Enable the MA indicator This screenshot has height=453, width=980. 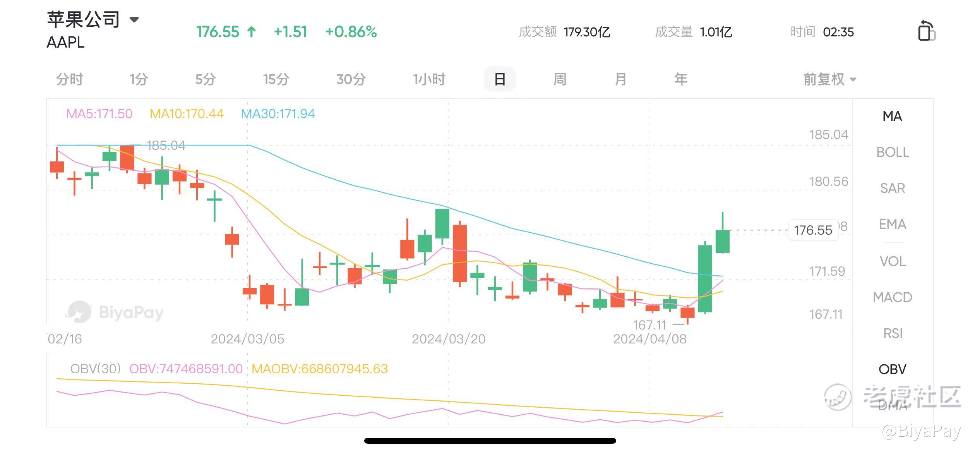pyautogui.click(x=893, y=116)
